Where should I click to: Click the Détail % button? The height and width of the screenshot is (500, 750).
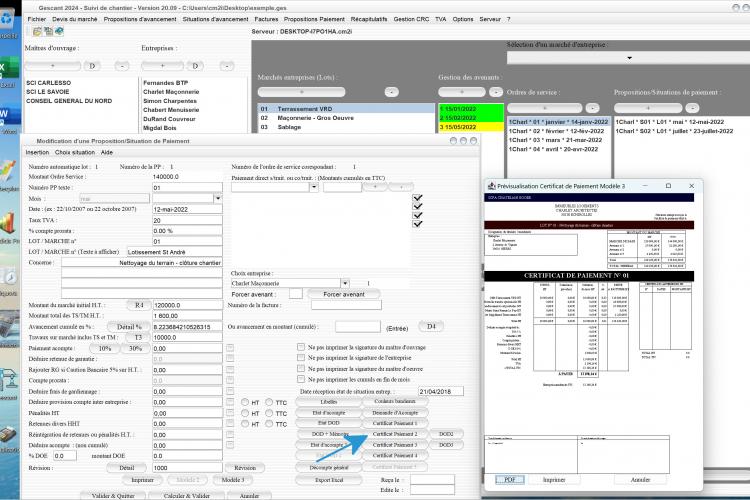(x=129, y=327)
